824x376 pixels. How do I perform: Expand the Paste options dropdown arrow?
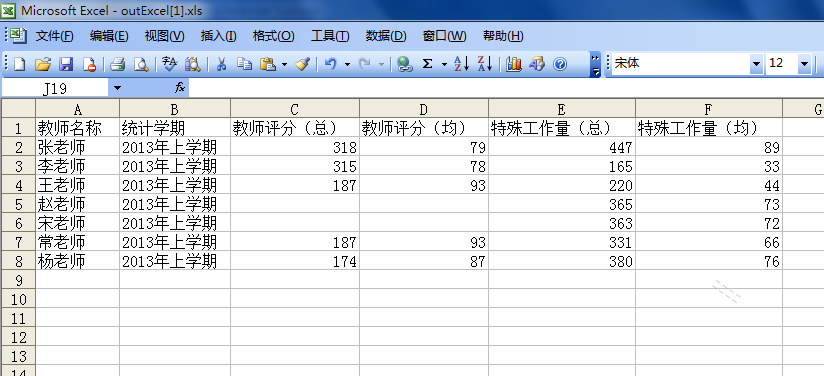pos(284,65)
